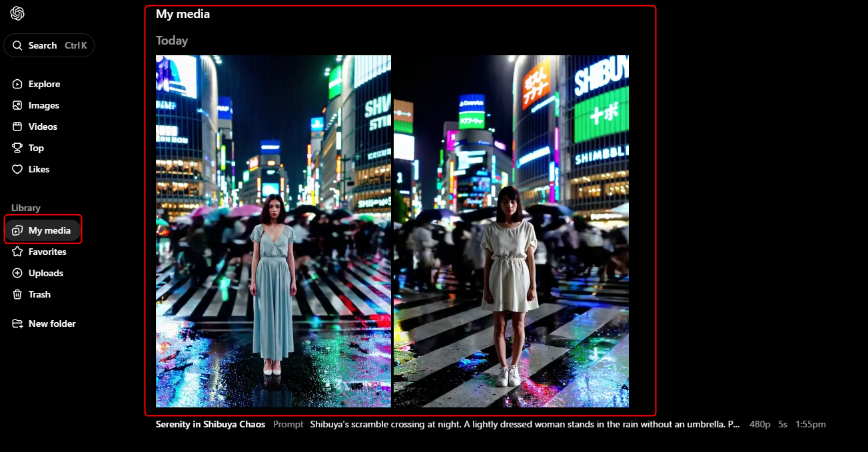Click the title Serenity in Shibuya Chaos
The height and width of the screenshot is (452, 868).
tap(211, 424)
